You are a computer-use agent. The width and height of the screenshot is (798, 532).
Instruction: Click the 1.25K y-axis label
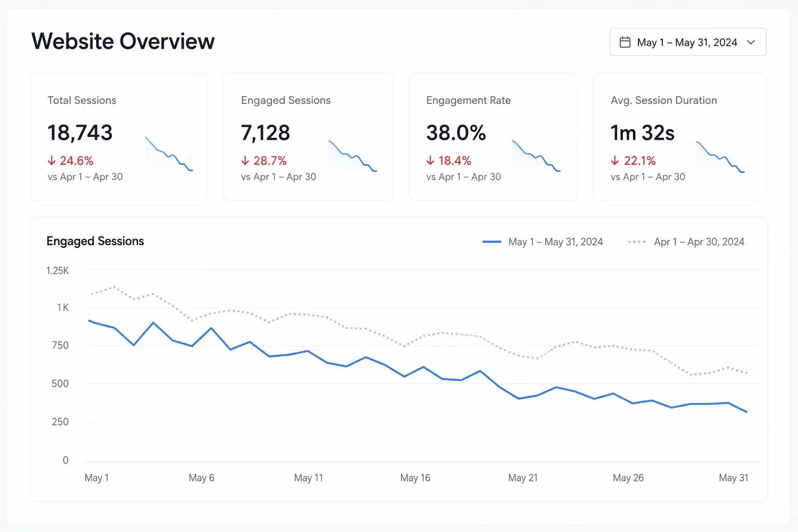coord(58,271)
